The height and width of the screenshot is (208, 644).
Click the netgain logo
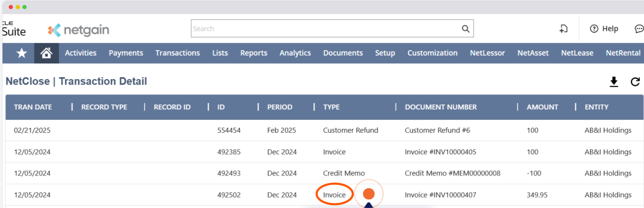(78, 30)
